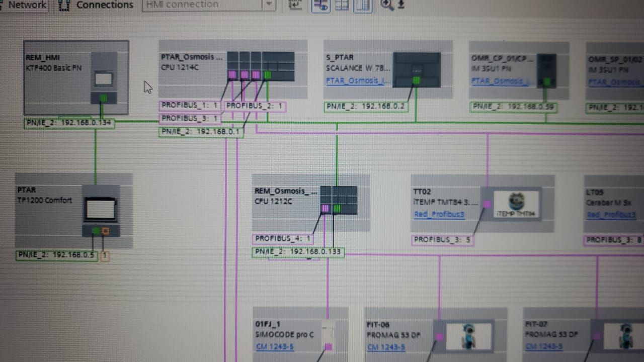Select the FIT-06 PROMAG flowmeter image
Screen dimensions: 644x362
468,336
